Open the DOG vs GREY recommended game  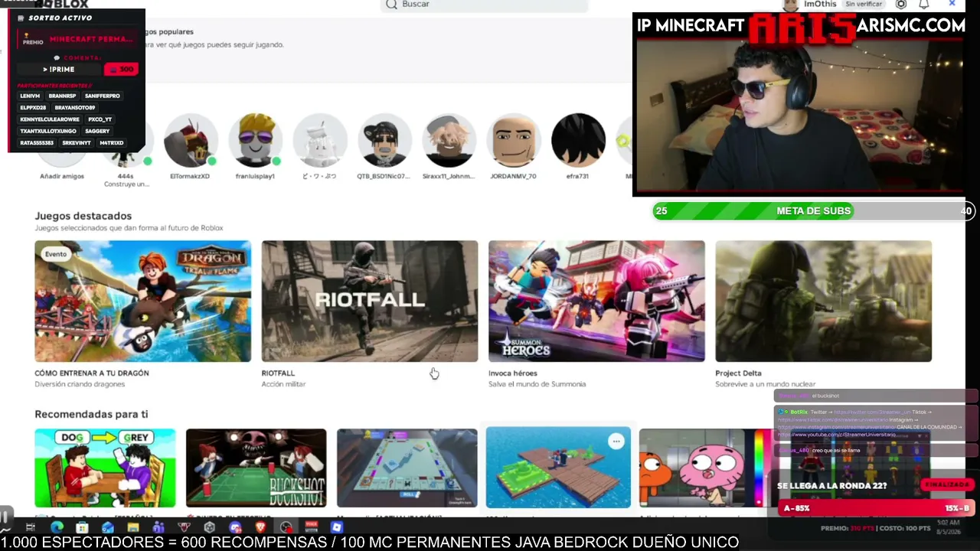coord(105,468)
